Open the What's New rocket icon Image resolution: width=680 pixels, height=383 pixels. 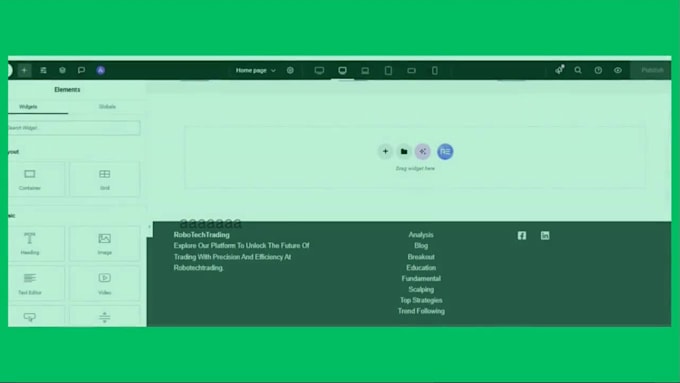coord(559,69)
